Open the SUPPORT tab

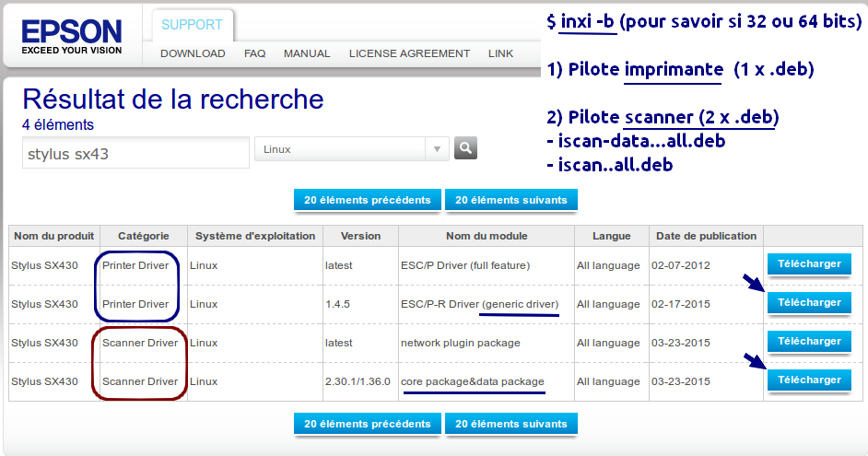pos(193,25)
